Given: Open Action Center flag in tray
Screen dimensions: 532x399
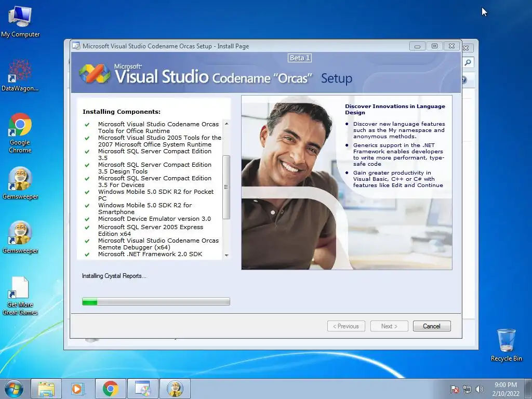Looking at the screenshot, I should click(455, 389).
